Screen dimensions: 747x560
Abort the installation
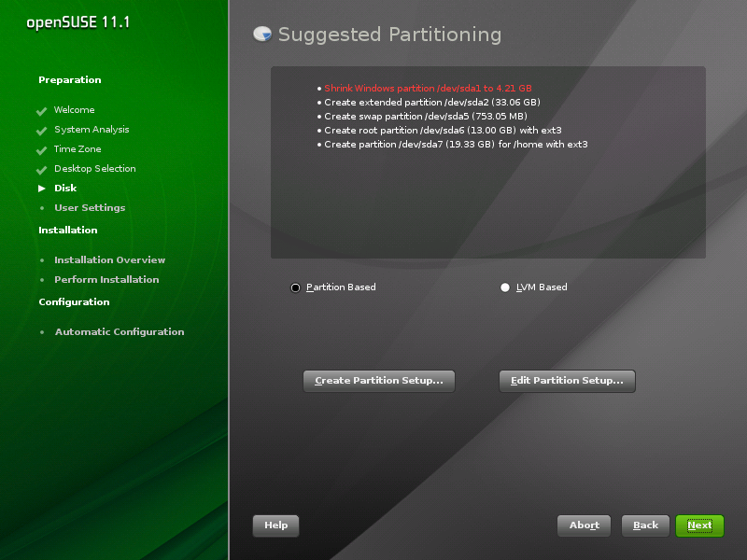585,525
